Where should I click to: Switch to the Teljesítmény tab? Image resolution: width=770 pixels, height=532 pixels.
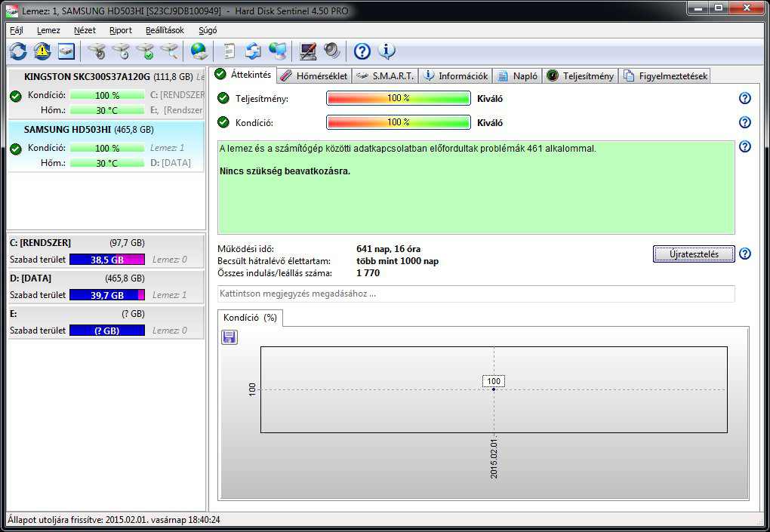click(581, 76)
